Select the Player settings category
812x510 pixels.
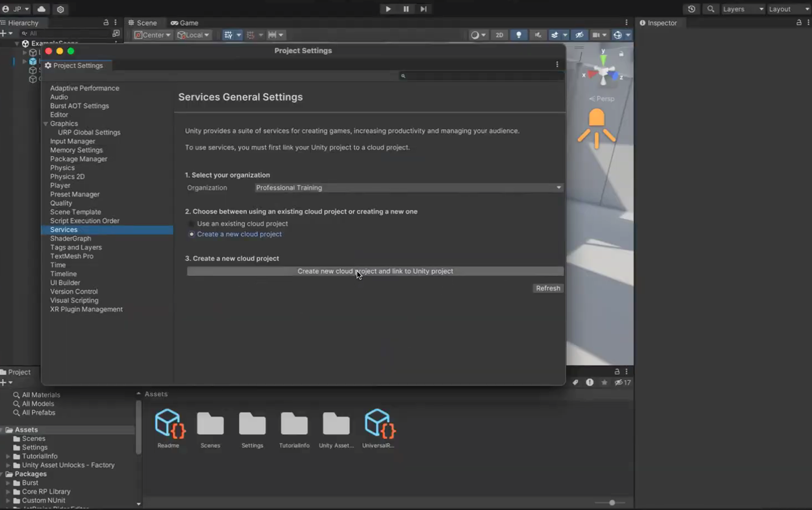60,186
